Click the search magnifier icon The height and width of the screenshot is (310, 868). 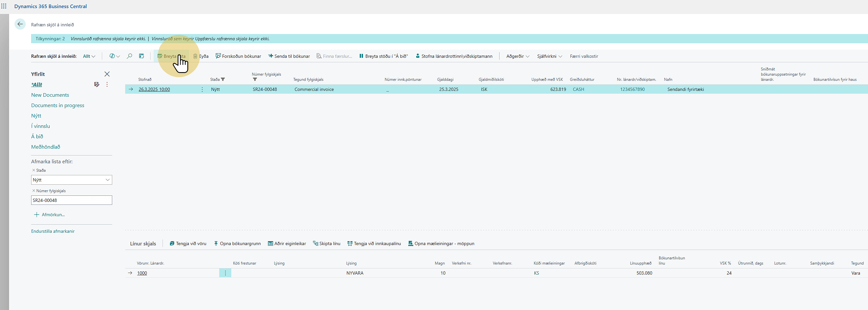pos(129,56)
